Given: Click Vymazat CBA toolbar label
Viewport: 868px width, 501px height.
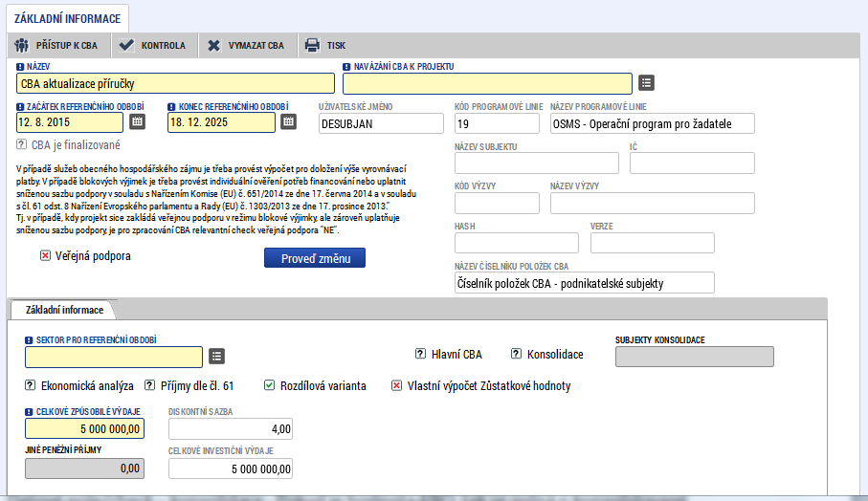Looking at the screenshot, I should 256,45.
